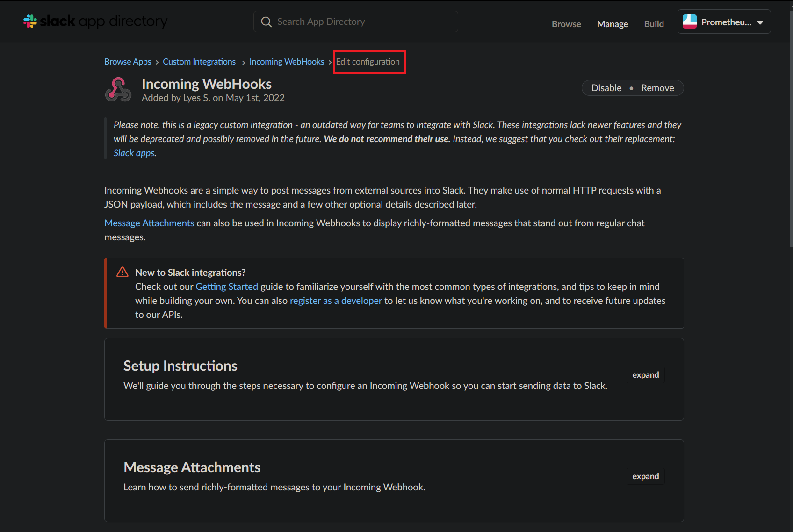Click the Setup Instructions heading

click(x=180, y=366)
